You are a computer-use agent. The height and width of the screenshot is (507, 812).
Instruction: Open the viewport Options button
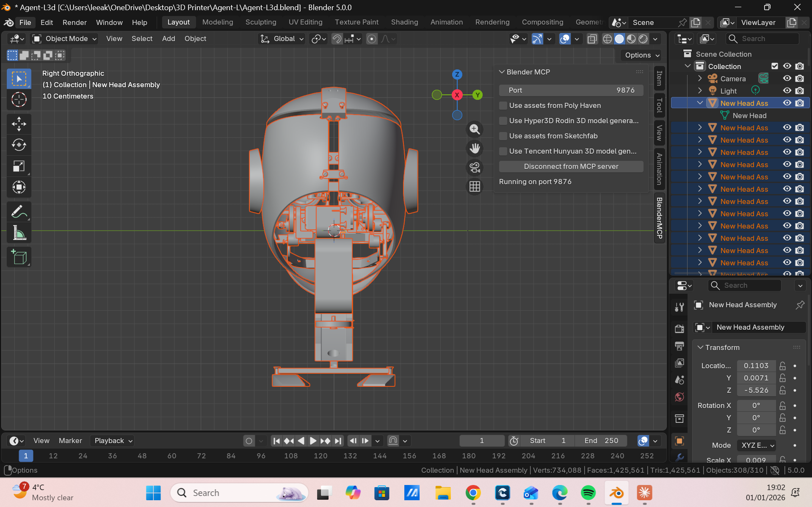(641, 55)
